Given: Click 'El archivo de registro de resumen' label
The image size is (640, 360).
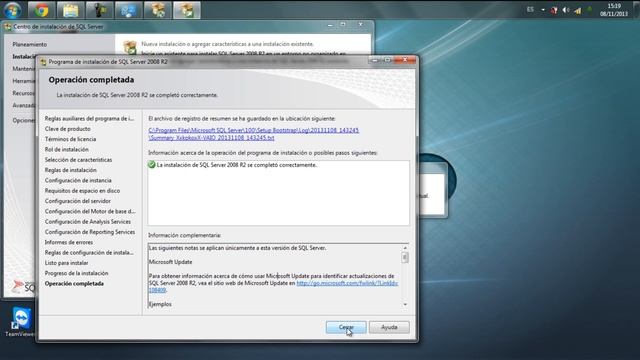Looking at the screenshot, I should point(242,118).
